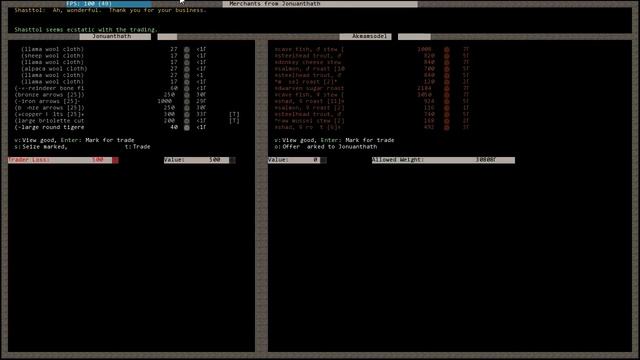Toggle the [T] trade mark on large briolette cut

click(234, 121)
